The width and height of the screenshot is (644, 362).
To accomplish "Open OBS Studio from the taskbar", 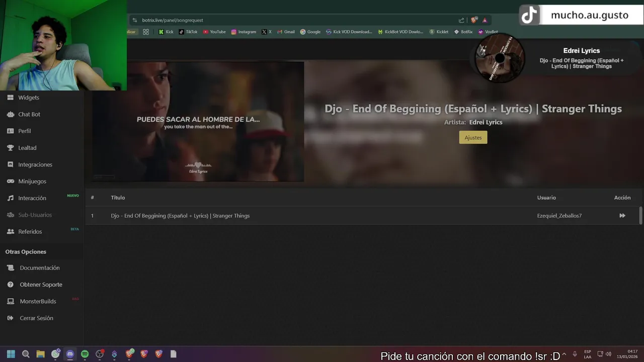I will 100,354.
